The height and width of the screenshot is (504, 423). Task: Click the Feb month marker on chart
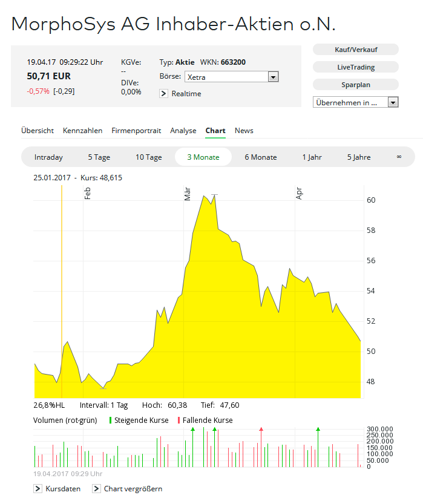pos(87,194)
